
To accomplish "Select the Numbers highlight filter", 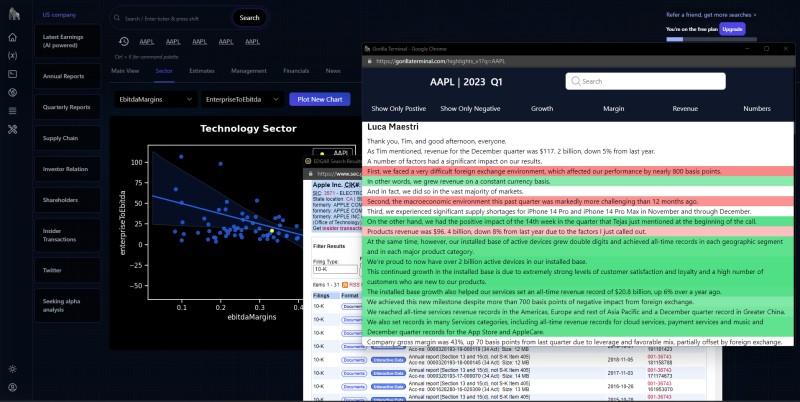I will [757, 109].
